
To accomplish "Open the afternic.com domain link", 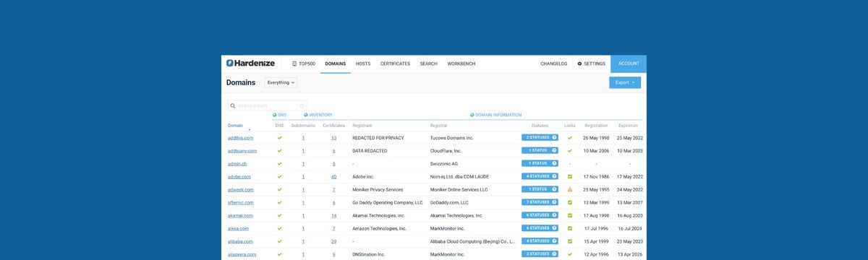I will (241, 203).
